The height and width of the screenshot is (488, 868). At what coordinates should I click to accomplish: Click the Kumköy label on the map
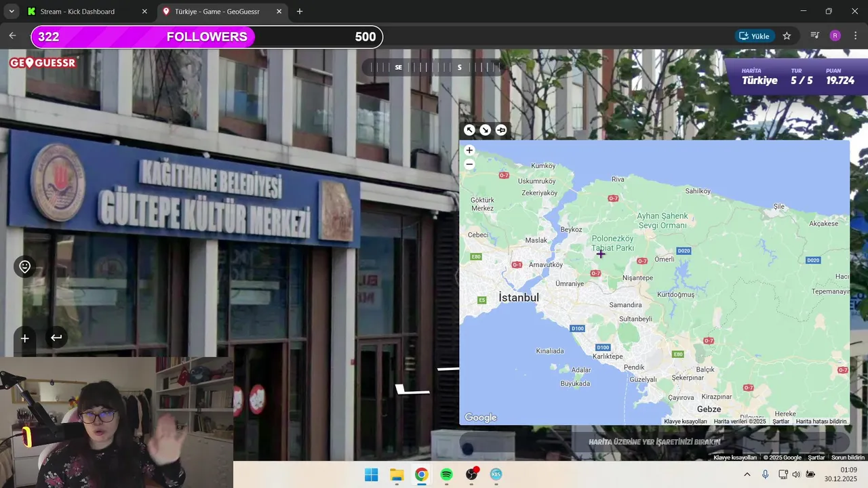[543, 166]
